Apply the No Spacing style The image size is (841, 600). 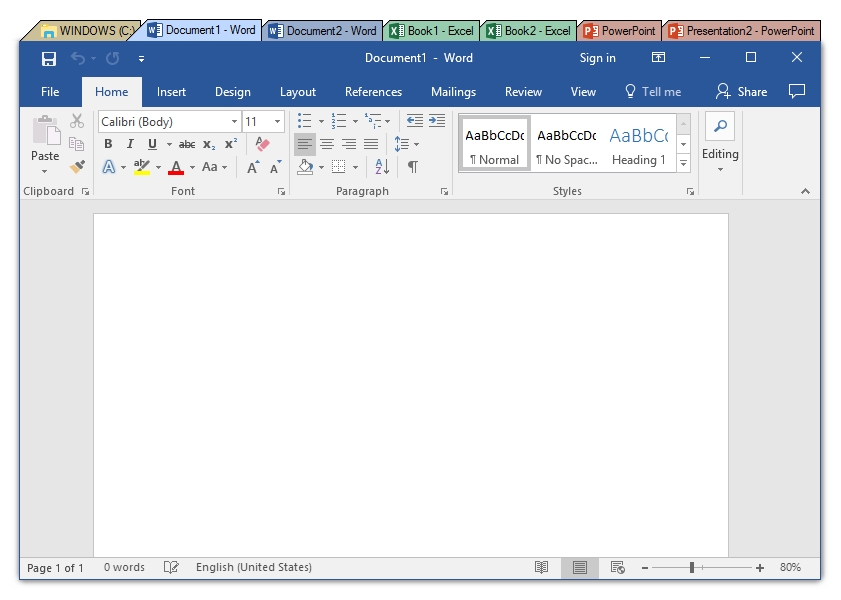pos(566,143)
